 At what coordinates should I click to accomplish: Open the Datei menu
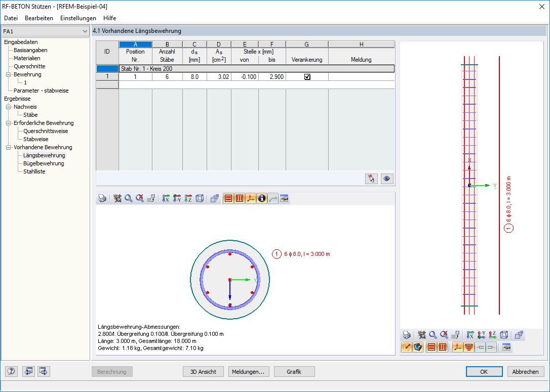tap(11, 18)
